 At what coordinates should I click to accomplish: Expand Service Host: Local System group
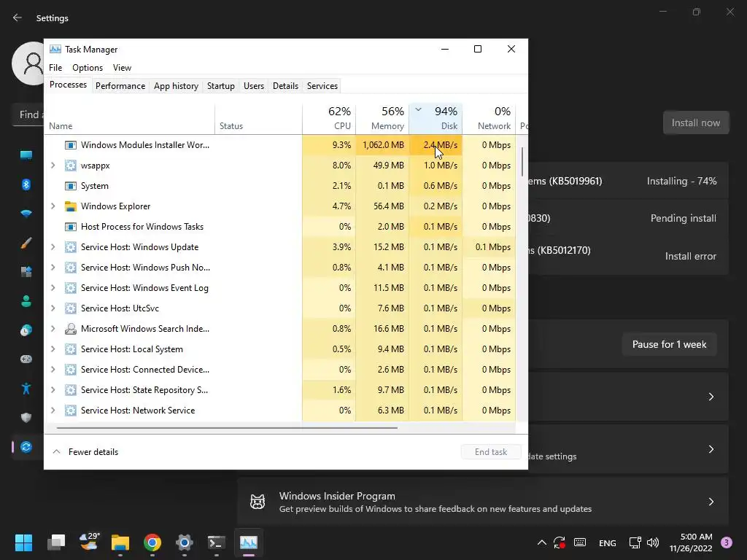pyautogui.click(x=53, y=349)
